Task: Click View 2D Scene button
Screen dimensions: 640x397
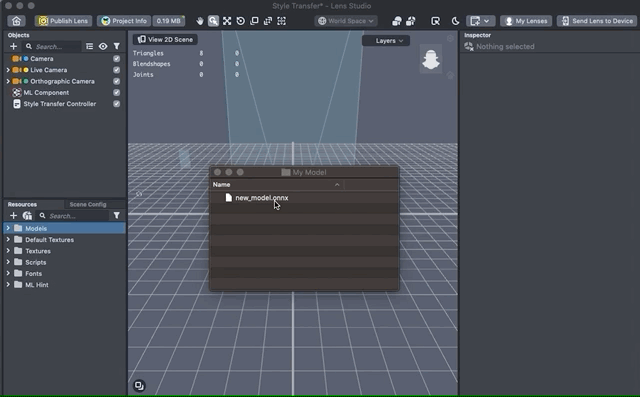Action: click(165, 40)
